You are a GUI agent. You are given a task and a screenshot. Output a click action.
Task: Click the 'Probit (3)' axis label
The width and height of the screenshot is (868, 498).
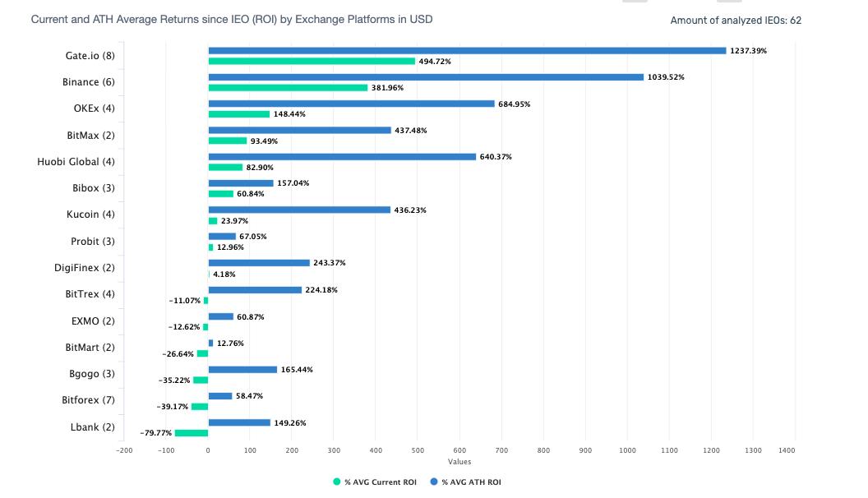(x=93, y=242)
